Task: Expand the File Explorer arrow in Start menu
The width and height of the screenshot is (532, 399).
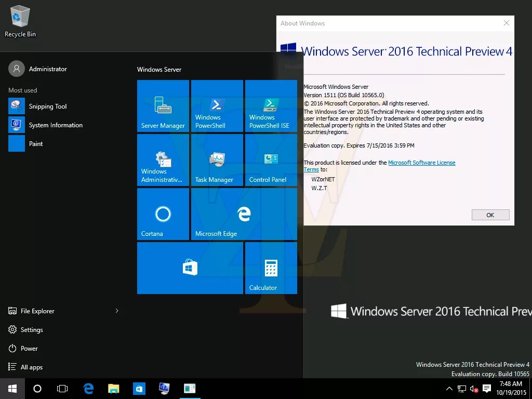Action: click(x=116, y=311)
